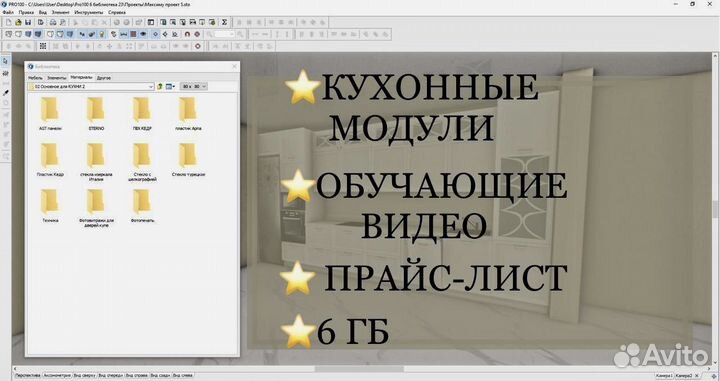Select the arrow pointer tool in left sidebar
The width and height of the screenshot is (720, 381).
[6, 61]
